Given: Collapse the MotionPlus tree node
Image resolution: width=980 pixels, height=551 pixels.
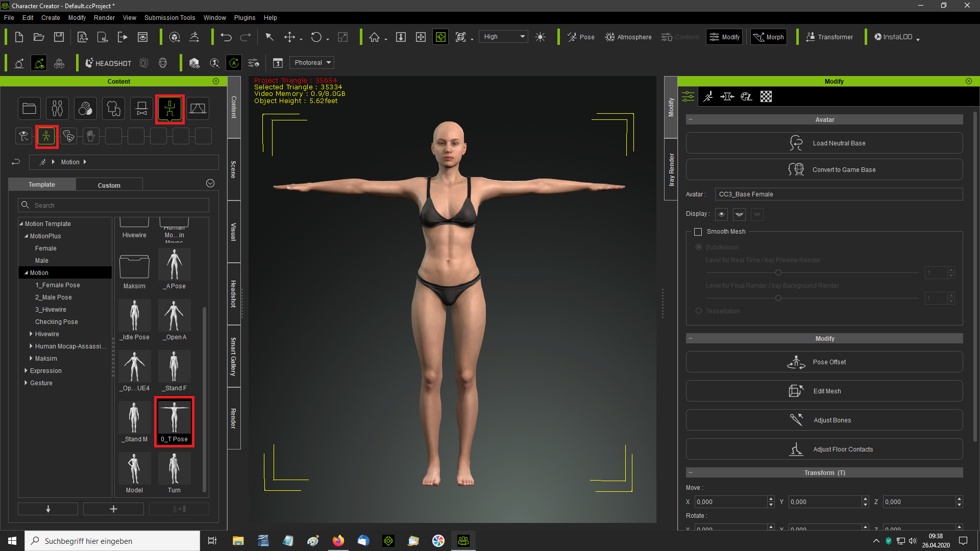Looking at the screenshot, I should tap(27, 236).
